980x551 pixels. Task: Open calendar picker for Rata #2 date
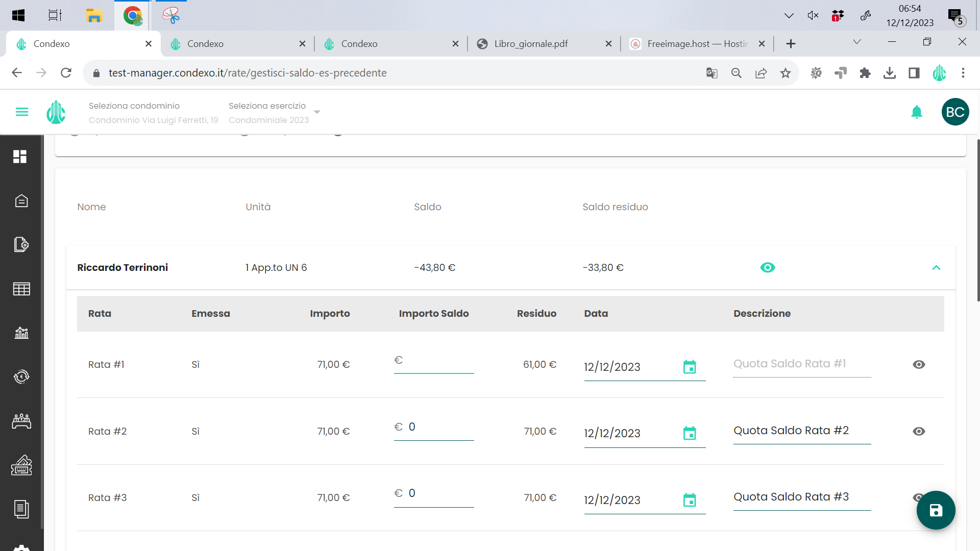pyautogui.click(x=690, y=433)
